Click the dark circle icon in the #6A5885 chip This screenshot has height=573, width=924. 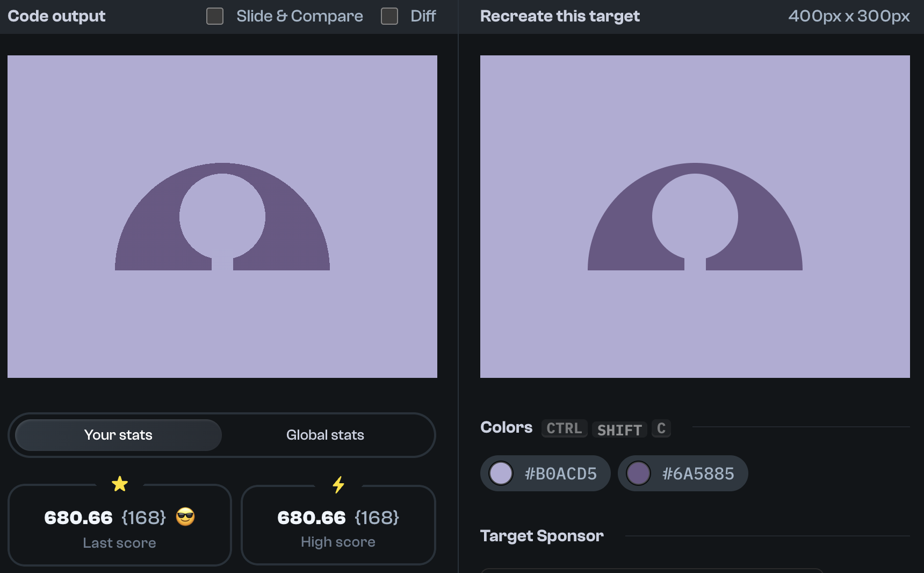[x=639, y=474]
